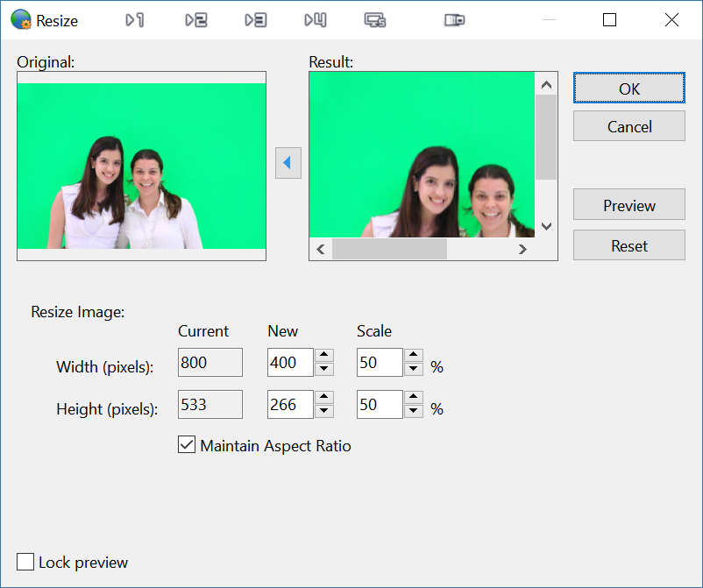Increase height scale percent up arrow
The image size is (703, 588).
[x=414, y=397]
